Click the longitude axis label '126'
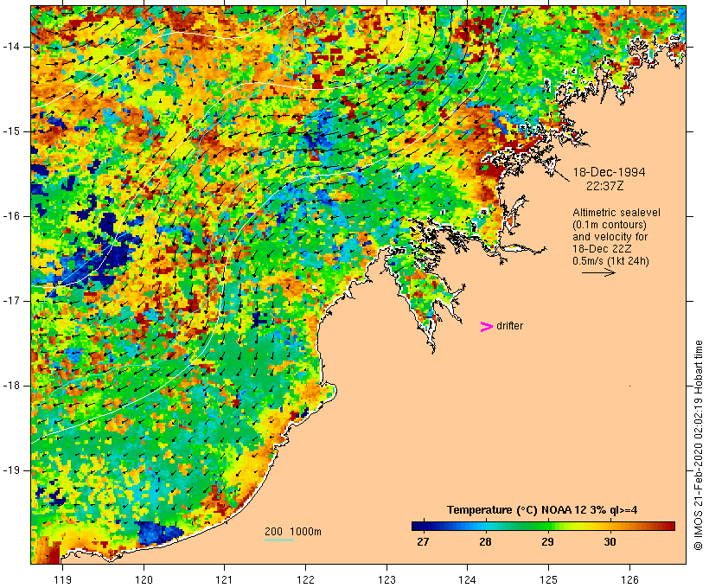 point(629,580)
